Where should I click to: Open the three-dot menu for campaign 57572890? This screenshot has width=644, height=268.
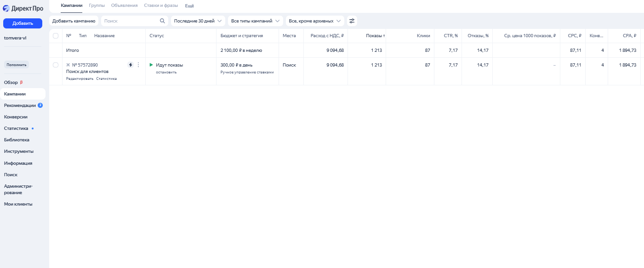coord(138,65)
